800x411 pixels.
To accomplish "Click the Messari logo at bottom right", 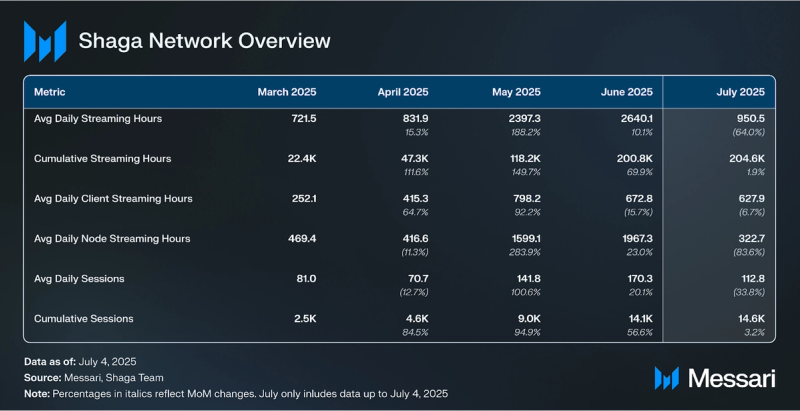I will click(x=715, y=378).
